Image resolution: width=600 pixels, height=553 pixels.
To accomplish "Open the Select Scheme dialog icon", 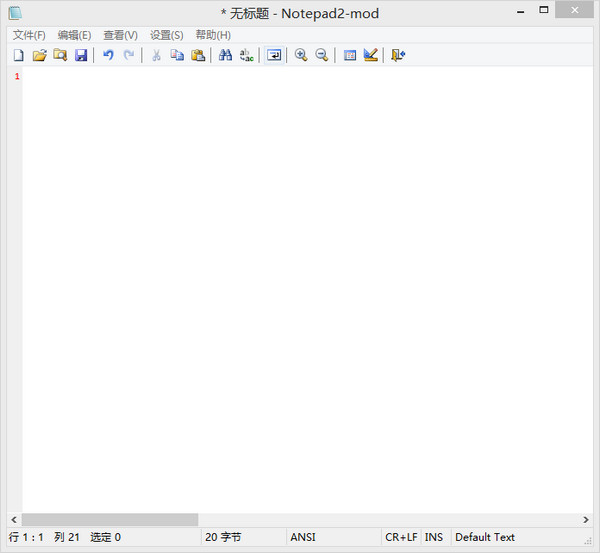I will click(x=350, y=55).
